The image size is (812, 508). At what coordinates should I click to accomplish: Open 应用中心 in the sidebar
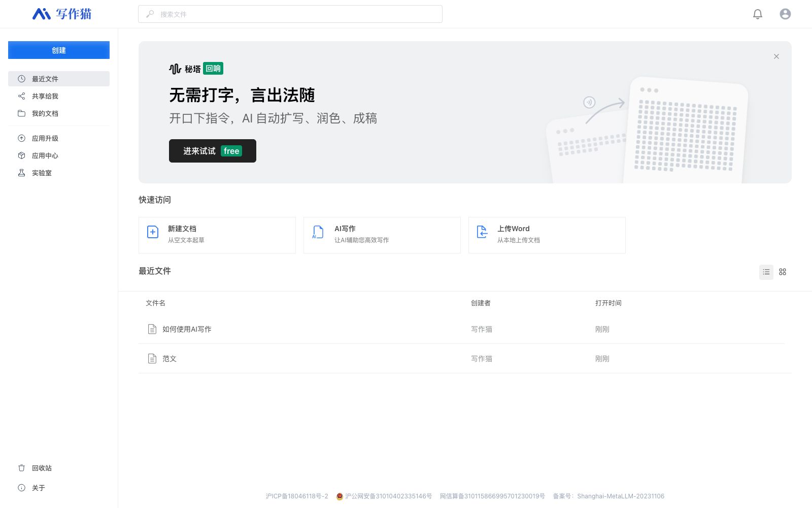point(59,155)
